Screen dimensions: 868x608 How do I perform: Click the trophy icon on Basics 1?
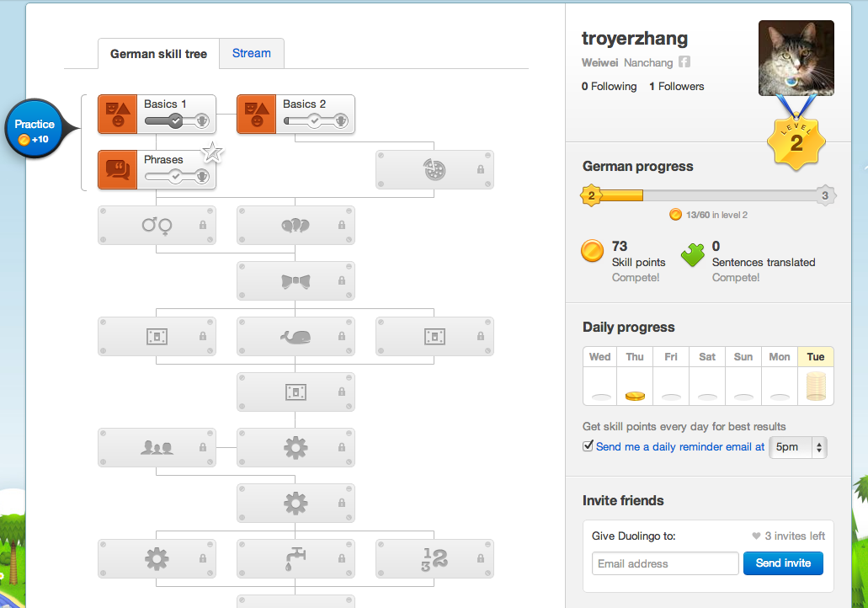coord(202,120)
